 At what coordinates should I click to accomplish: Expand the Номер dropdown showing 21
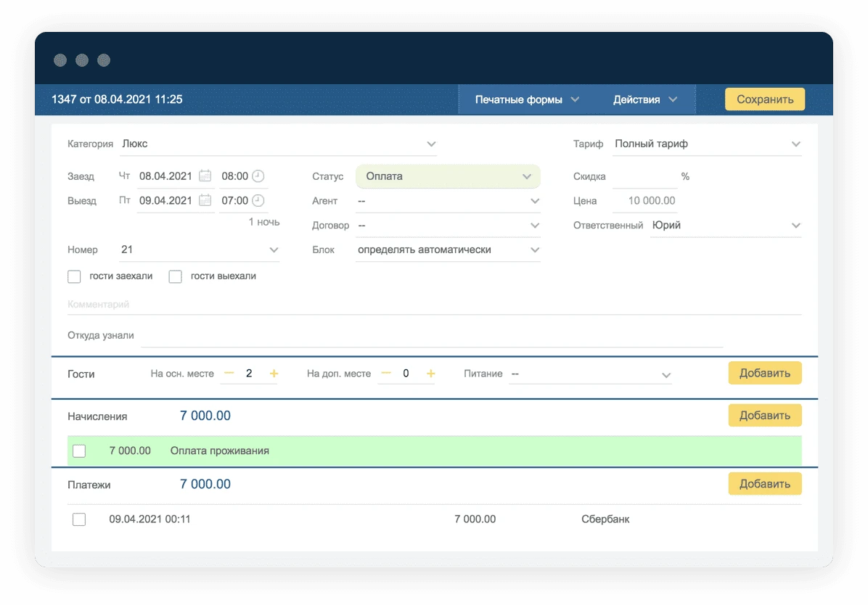(200, 250)
